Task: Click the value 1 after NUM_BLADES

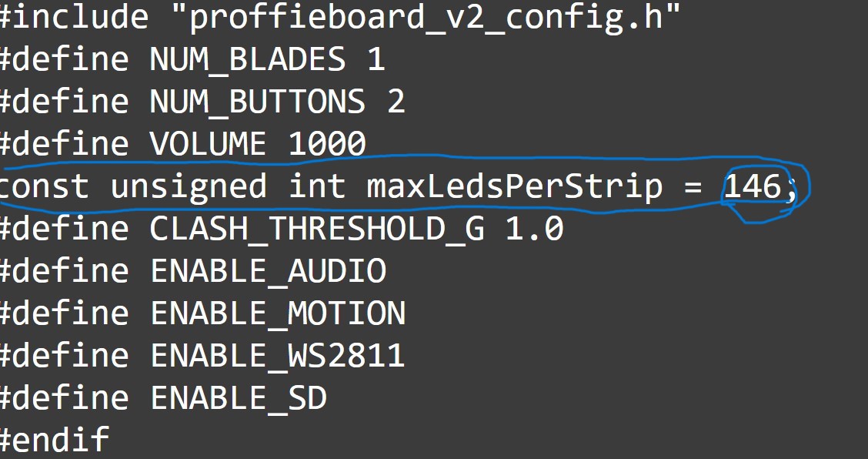Action: (376, 59)
